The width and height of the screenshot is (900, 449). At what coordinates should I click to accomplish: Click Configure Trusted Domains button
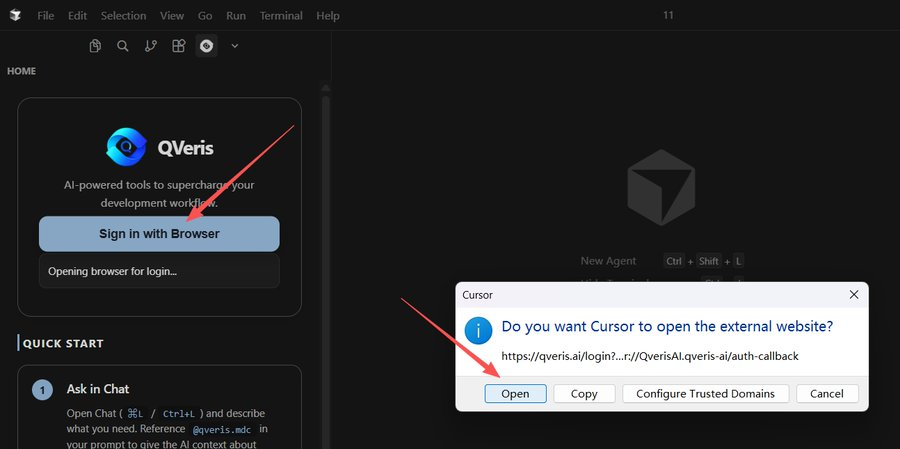705,394
